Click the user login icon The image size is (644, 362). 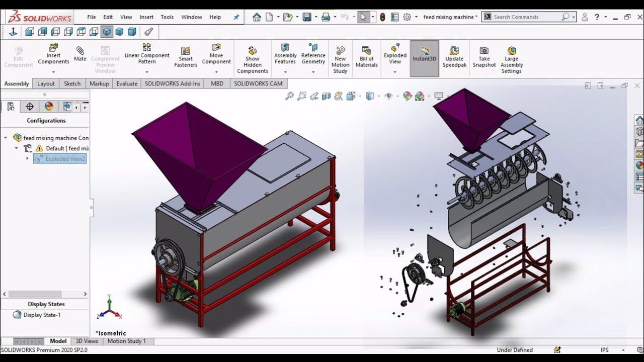point(585,17)
